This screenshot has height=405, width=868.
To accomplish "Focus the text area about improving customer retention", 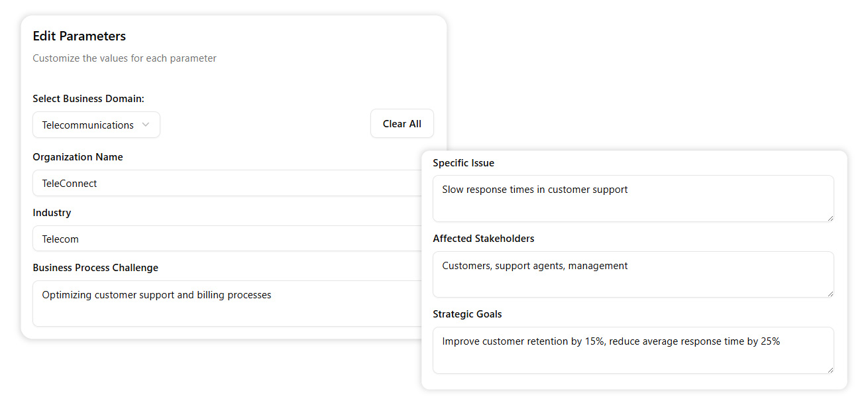I will tap(633, 350).
